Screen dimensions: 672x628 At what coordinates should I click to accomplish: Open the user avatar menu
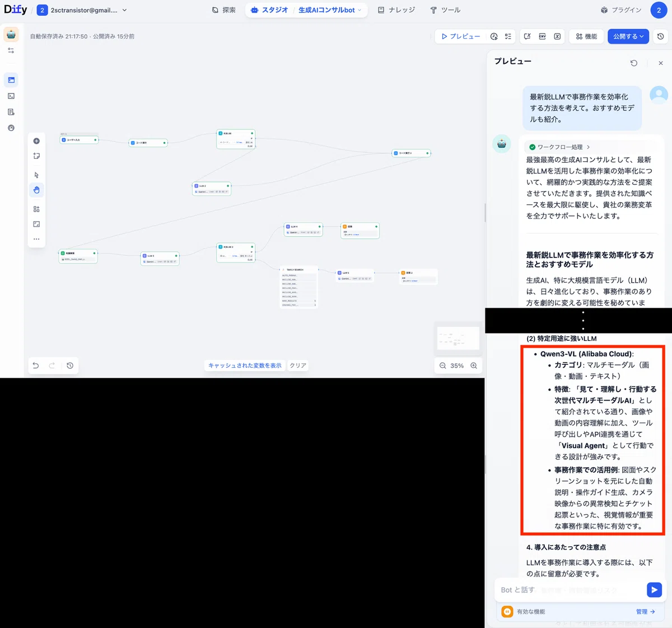[659, 10]
